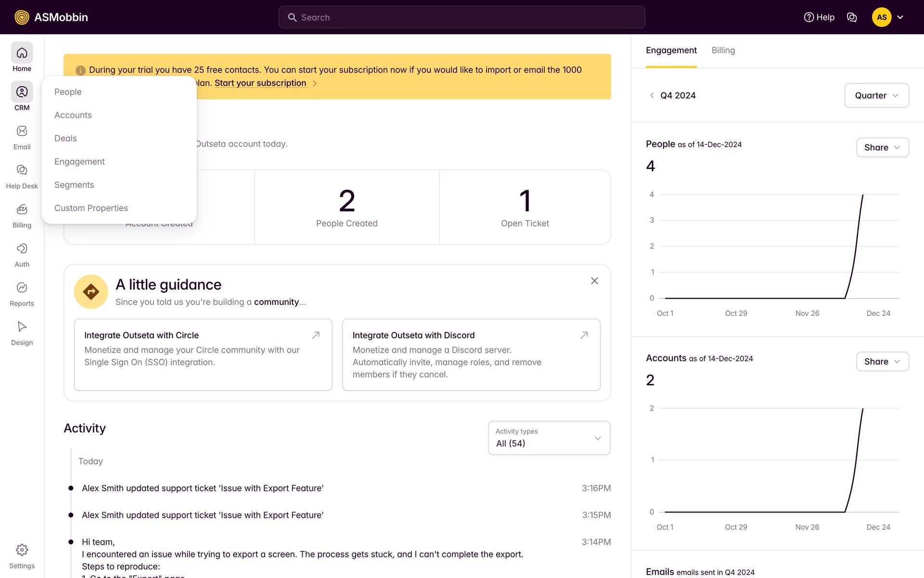
Task: Switch to the Billing tab
Action: coord(723,50)
